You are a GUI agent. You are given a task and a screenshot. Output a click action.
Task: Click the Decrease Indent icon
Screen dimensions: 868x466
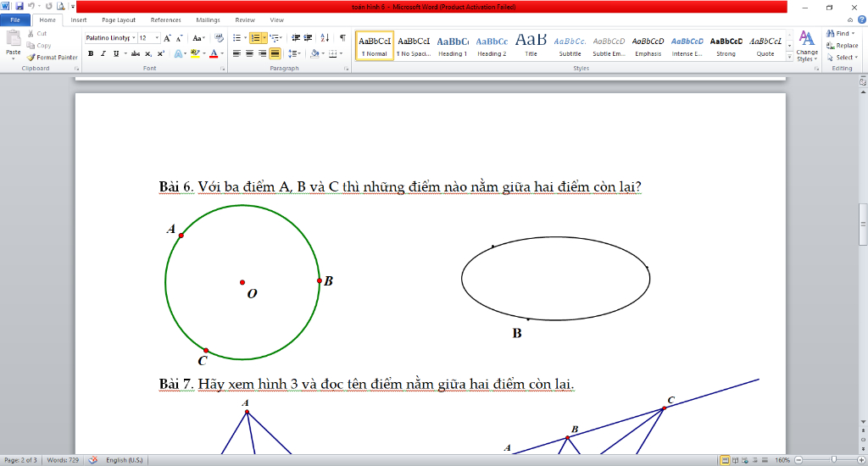[x=296, y=37]
